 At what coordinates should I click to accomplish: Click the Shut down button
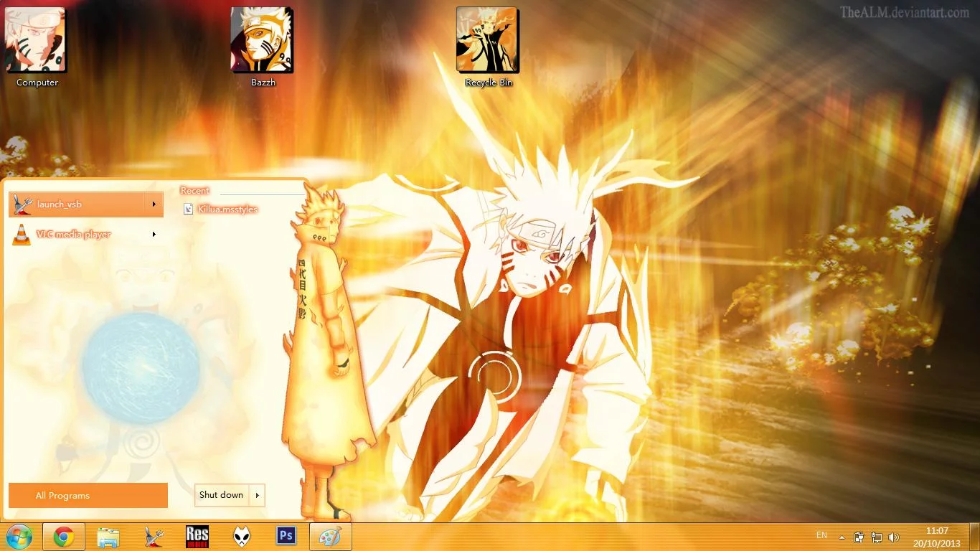222,495
